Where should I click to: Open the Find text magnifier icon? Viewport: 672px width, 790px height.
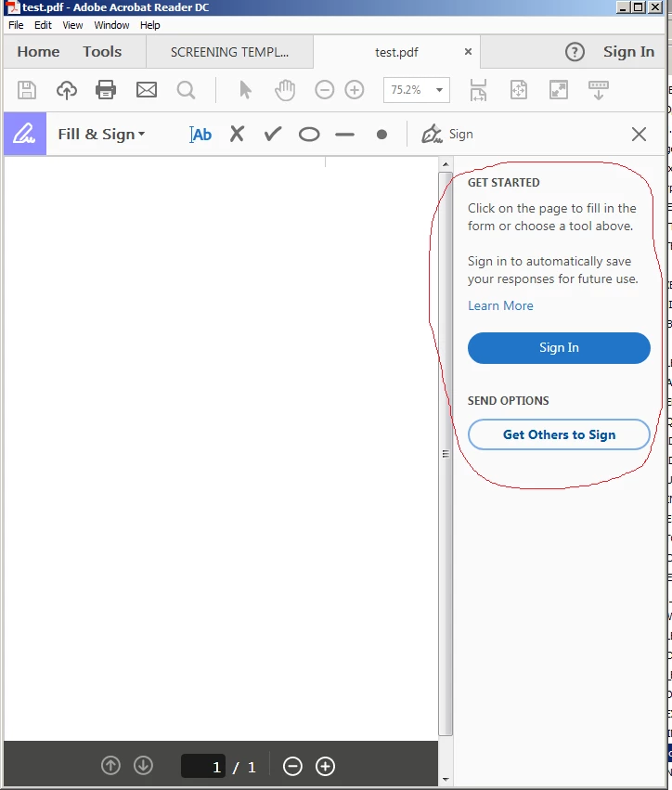coord(186,91)
